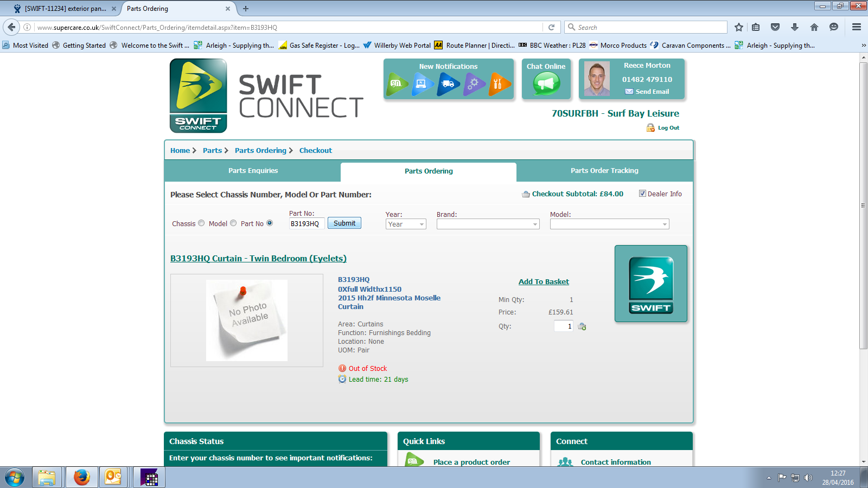Click the Qty input field
Viewport: 868px width, 488px height.
(564, 326)
